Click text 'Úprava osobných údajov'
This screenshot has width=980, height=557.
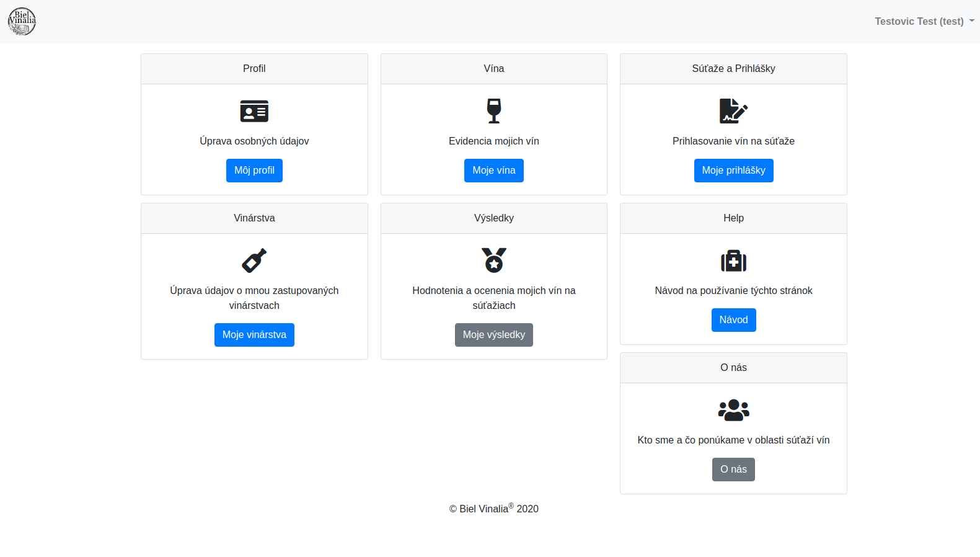[254, 141]
